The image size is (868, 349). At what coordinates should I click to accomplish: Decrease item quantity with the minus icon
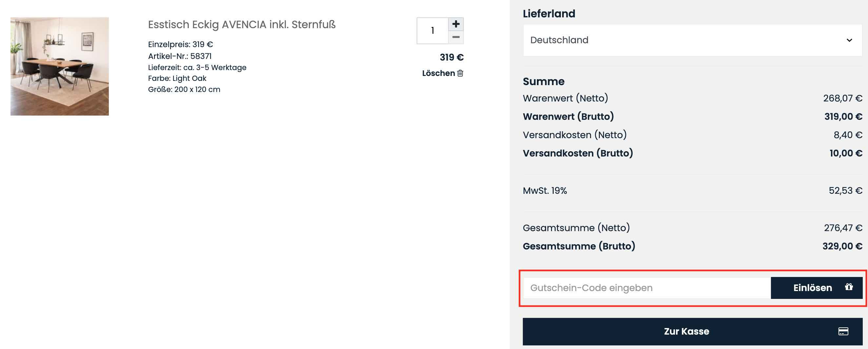pos(456,38)
